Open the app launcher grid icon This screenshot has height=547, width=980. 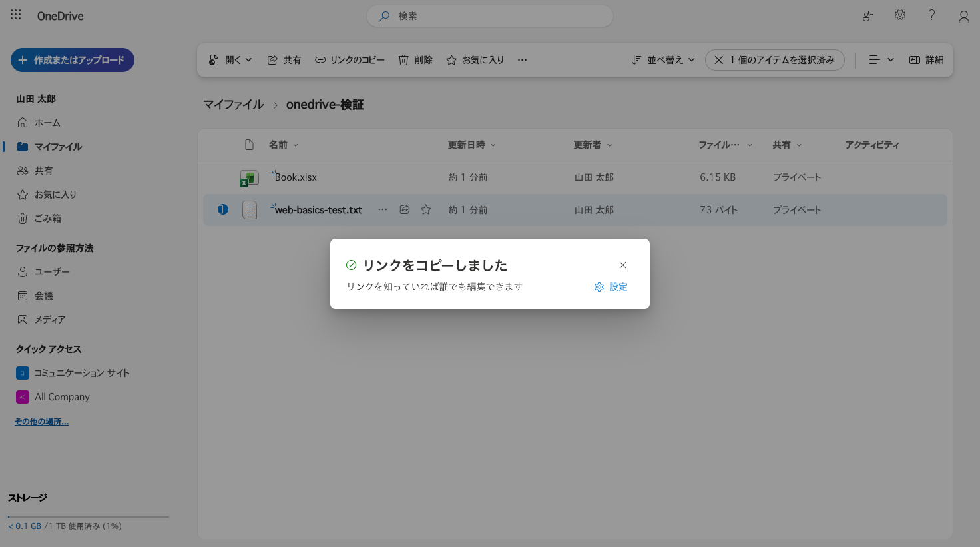click(x=16, y=15)
